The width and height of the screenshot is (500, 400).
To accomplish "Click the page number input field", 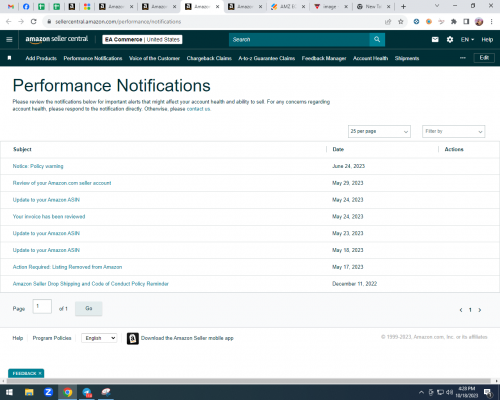I will click(42, 306).
